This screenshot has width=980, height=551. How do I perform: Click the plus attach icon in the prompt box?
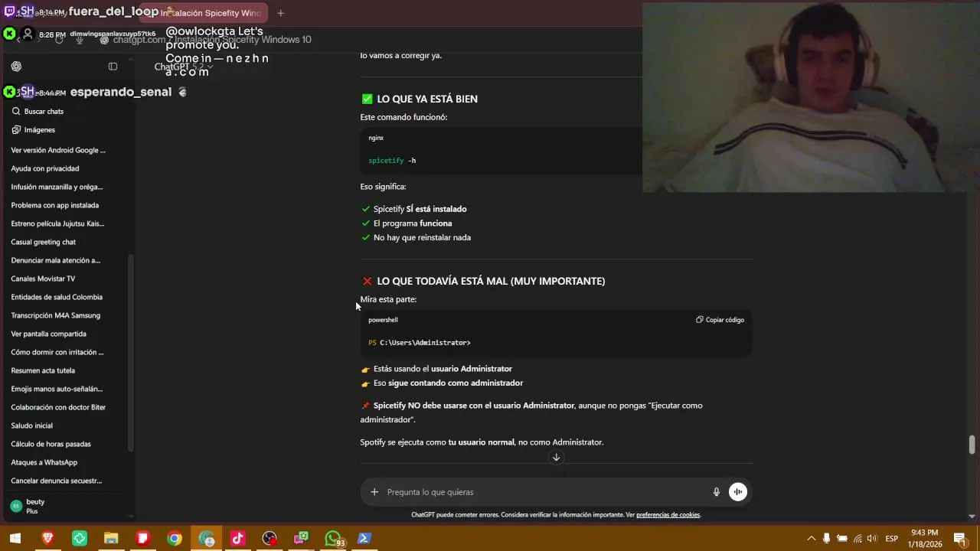click(x=374, y=492)
